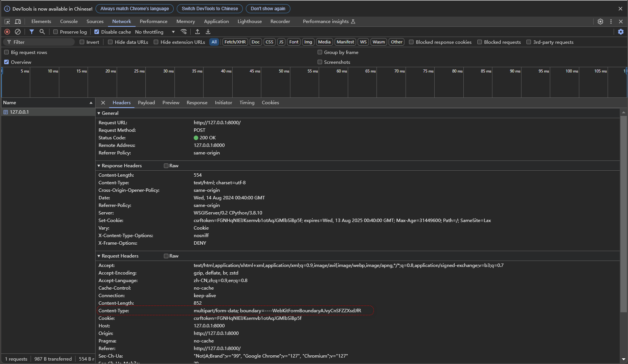Click the inspect element selector icon
The height and width of the screenshot is (364, 628).
[x=7, y=22]
